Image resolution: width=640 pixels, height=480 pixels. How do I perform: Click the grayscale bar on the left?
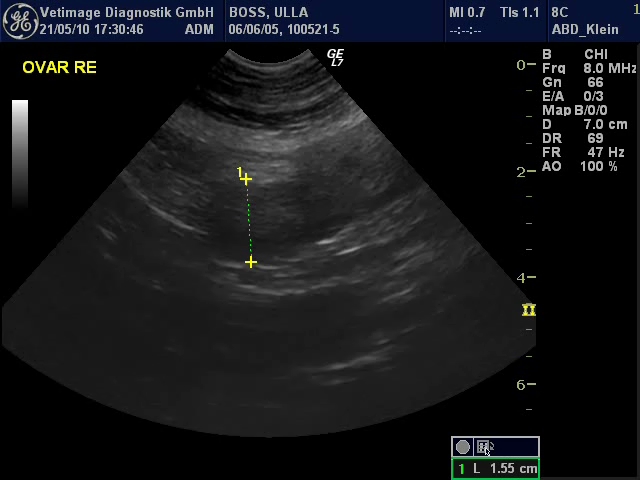pos(20,154)
